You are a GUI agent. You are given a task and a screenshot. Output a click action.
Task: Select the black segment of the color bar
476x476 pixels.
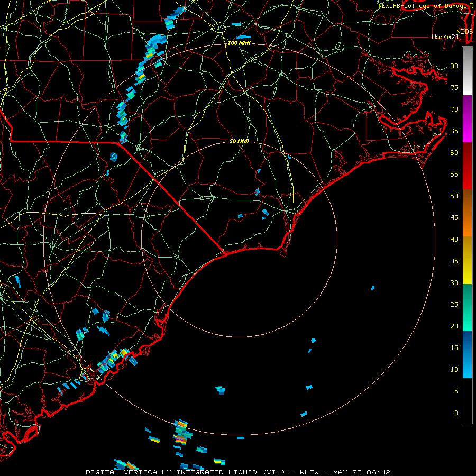(467, 400)
